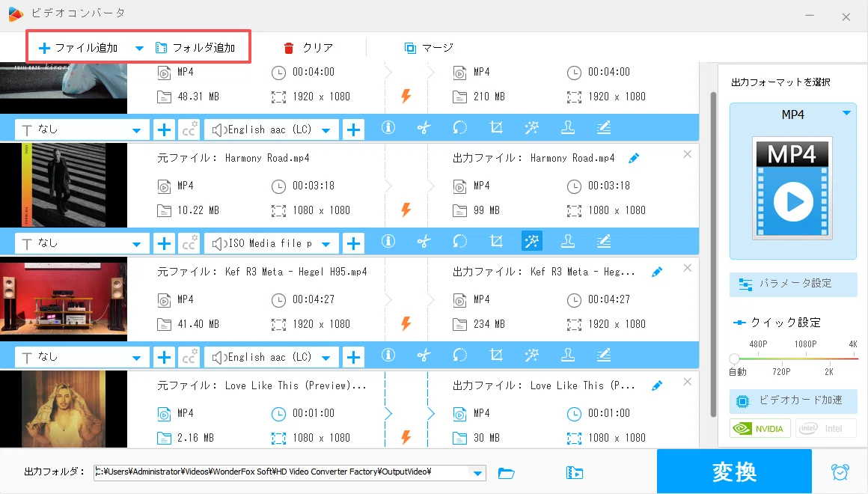Expand the ファイル追加 dropdown arrow
Viewport: 868px width, 494px height.
pos(139,48)
